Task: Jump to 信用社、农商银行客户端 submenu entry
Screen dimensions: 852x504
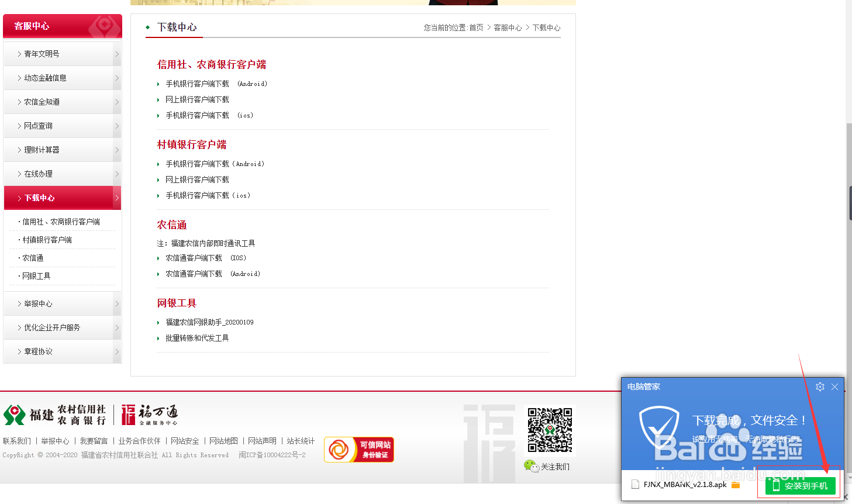Action: (x=61, y=222)
